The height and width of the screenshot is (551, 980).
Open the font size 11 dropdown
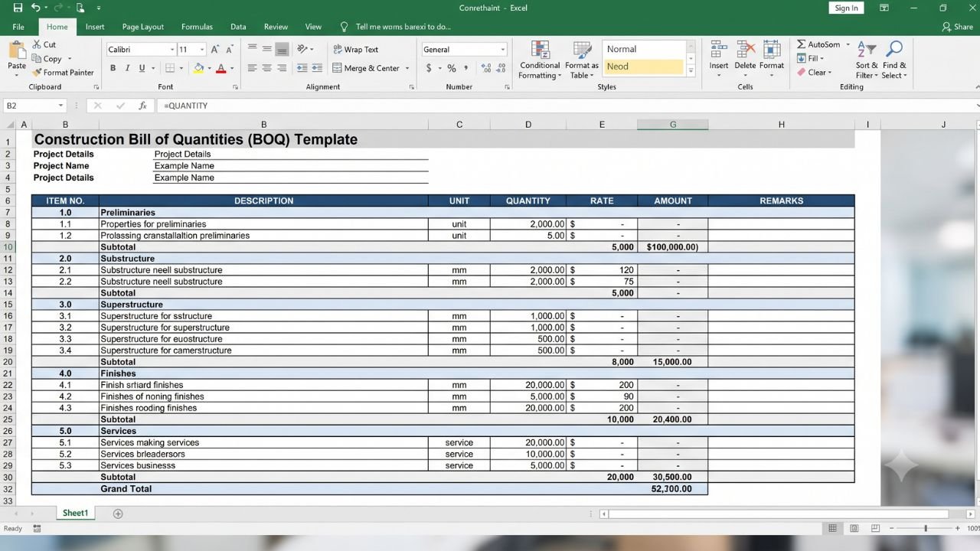[x=201, y=50]
